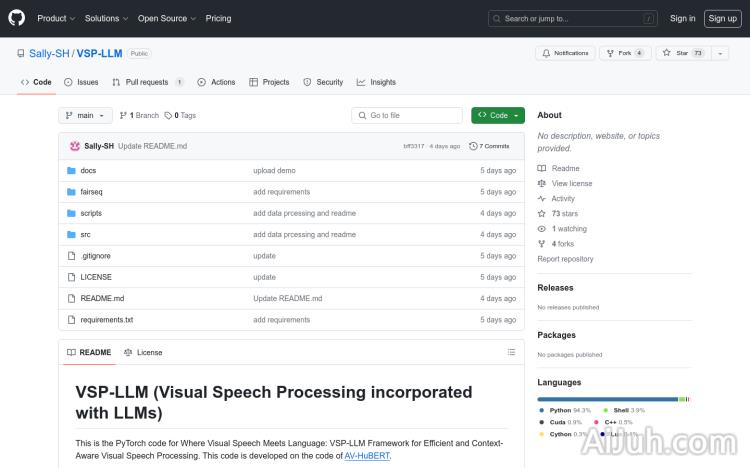Image resolution: width=750 pixels, height=468 pixels.
Task: Open the AV-HuBERT link
Action: pos(367,455)
